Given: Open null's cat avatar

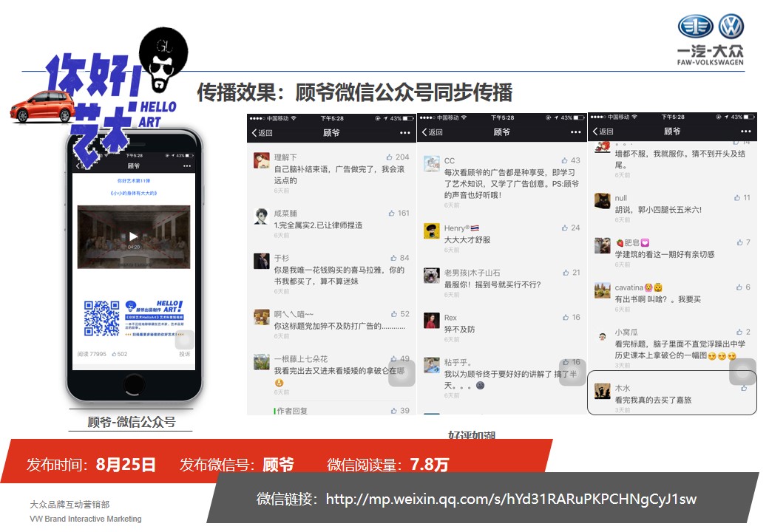Looking at the screenshot, I should point(602,201).
